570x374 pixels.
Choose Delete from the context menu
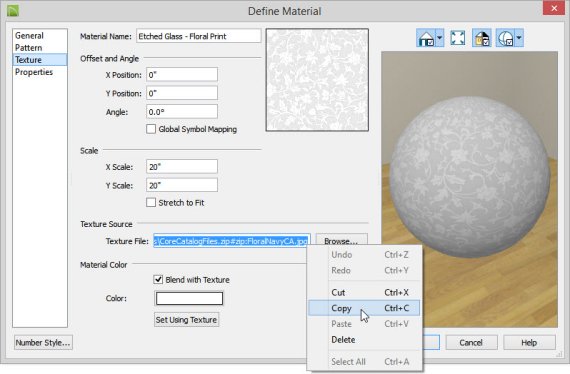pos(364,340)
